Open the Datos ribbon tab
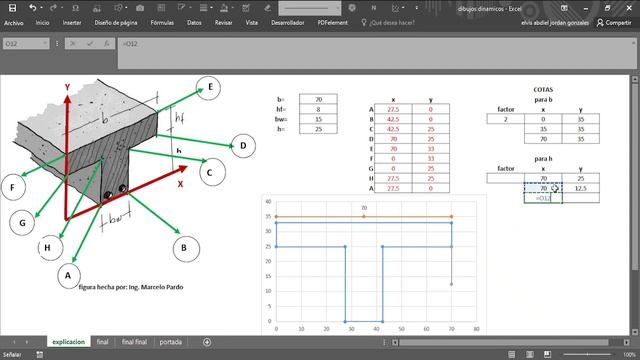Viewport: 640px width, 360px height. point(194,23)
